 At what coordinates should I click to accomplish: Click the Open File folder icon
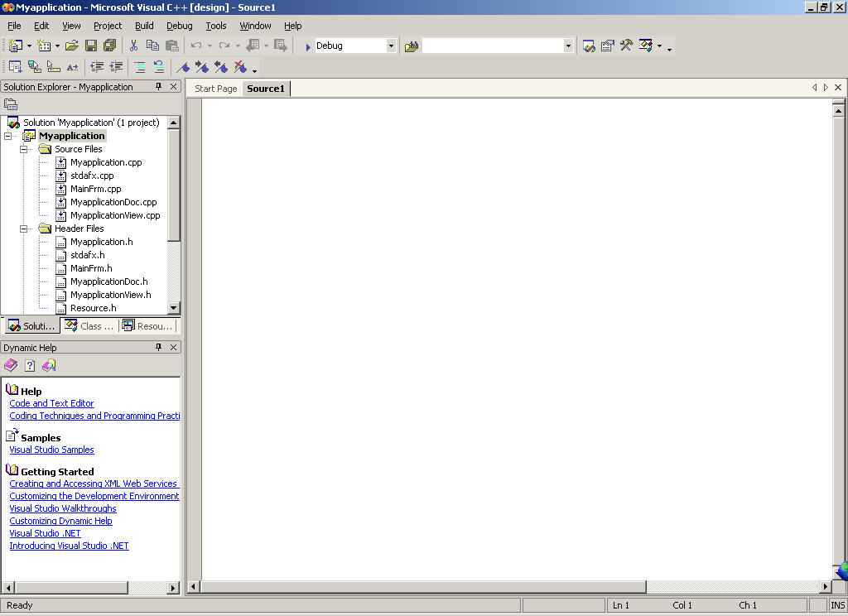[x=72, y=46]
